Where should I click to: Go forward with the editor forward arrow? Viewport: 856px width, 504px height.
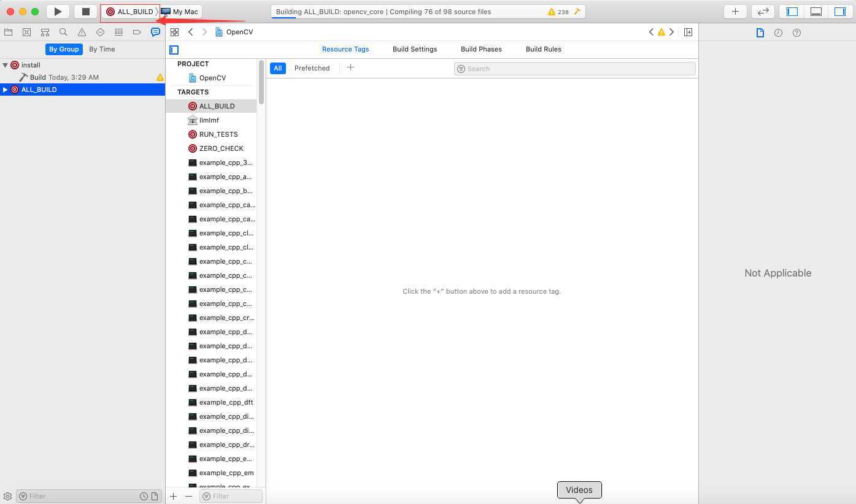click(204, 32)
